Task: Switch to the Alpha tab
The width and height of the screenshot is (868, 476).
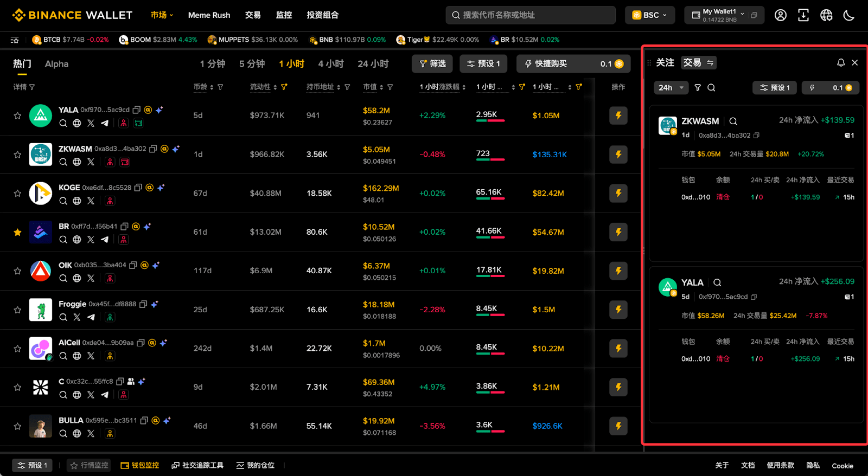Action: pos(56,64)
